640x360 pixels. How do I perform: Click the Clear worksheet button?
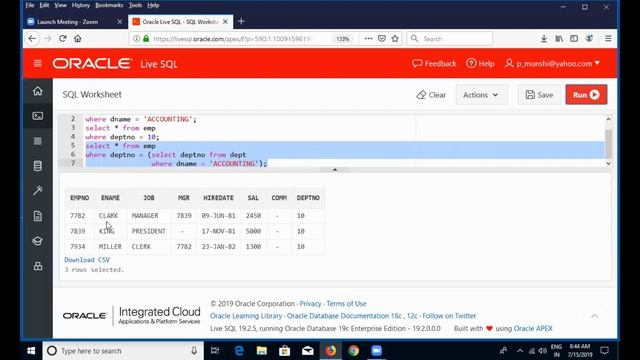tap(431, 95)
